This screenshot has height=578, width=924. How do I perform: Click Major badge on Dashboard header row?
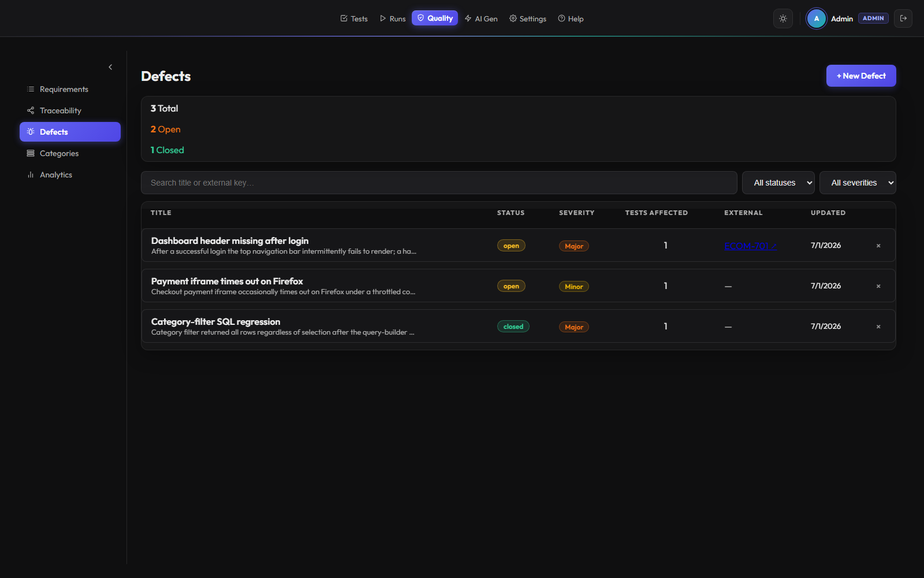point(574,246)
